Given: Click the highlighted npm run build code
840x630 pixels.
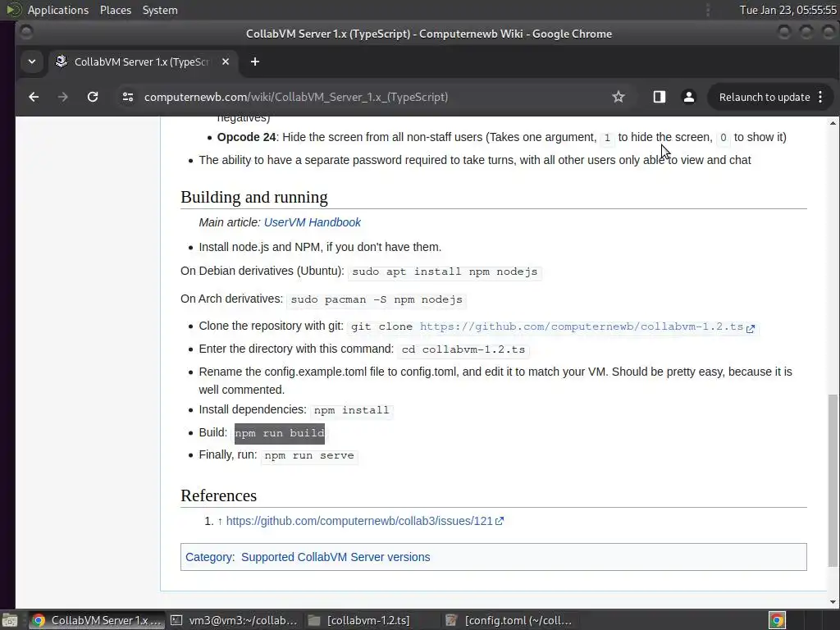Looking at the screenshot, I should click(280, 433).
